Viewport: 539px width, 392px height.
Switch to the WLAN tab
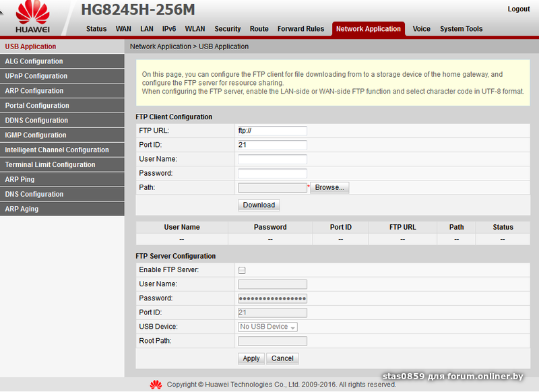(x=195, y=29)
